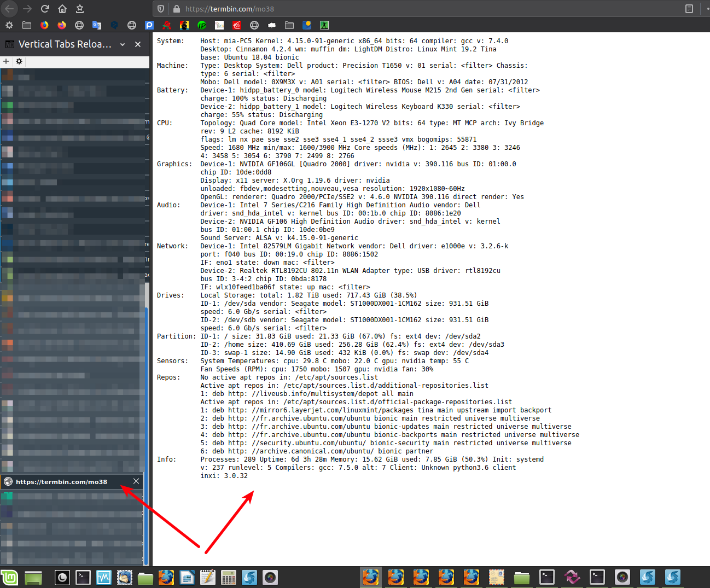
Task: Click the vertical tabs list scrollbar
Action: pyautogui.click(x=147, y=435)
